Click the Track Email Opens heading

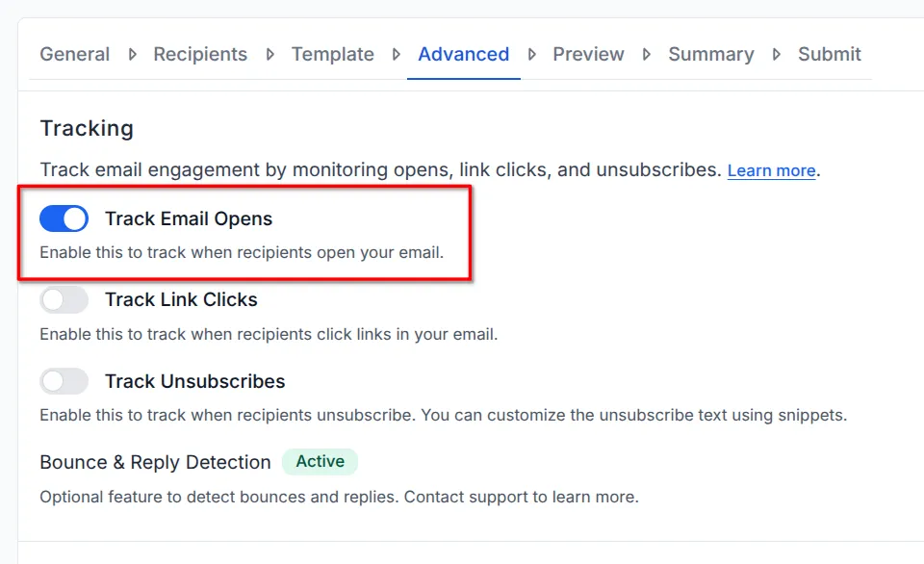188,218
